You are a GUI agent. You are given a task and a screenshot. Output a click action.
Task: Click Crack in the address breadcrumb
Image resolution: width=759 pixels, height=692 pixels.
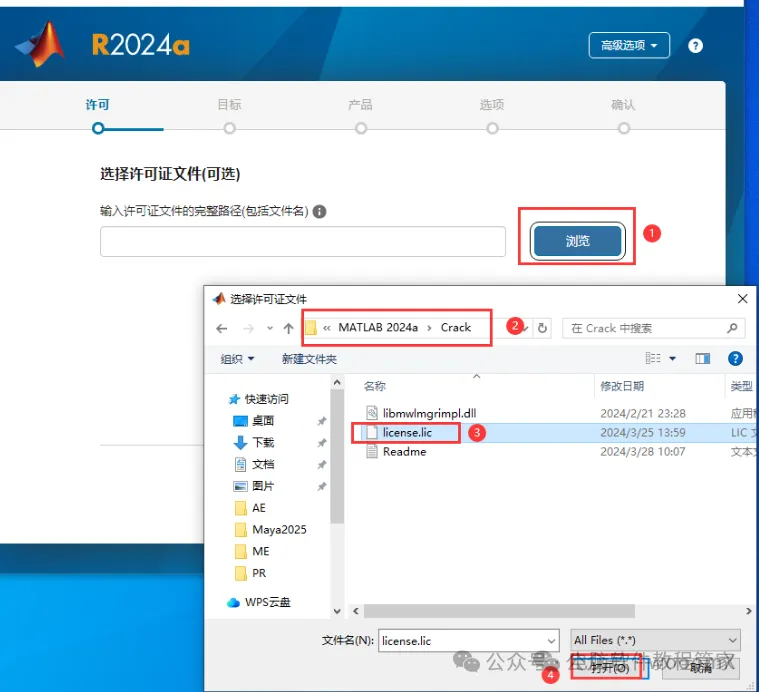[x=455, y=328]
